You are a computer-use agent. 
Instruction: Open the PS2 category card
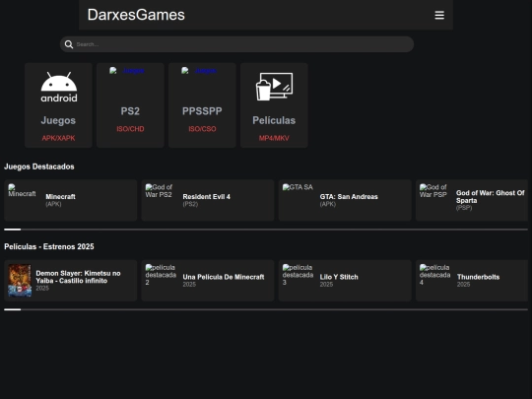[x=130, y=105]
